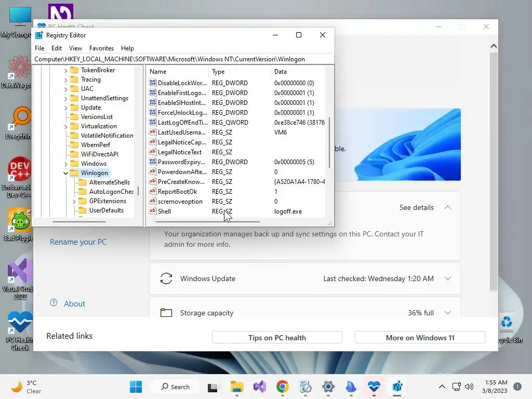Click the PC Health Check vertical scrollbar

494,171
